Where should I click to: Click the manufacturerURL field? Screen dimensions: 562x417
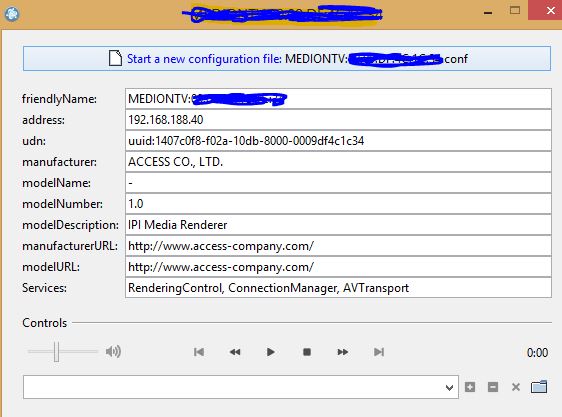(338, 246)
